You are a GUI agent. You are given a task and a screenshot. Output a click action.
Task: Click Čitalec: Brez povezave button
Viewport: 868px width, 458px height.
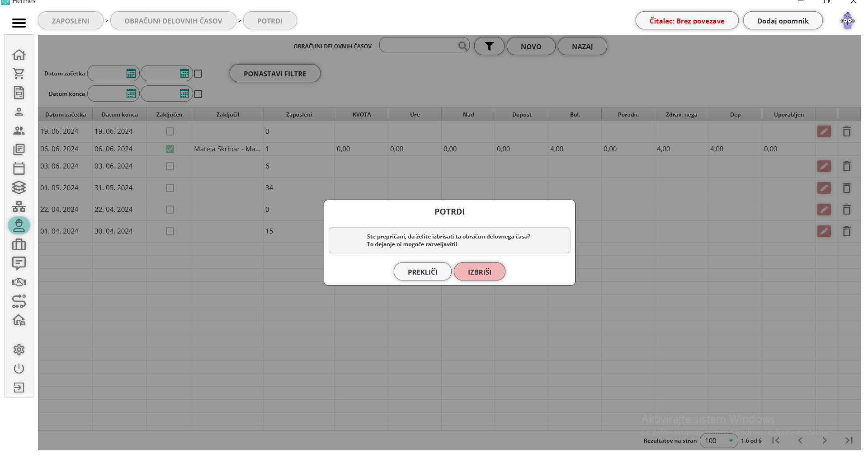(x=687, y=21)
